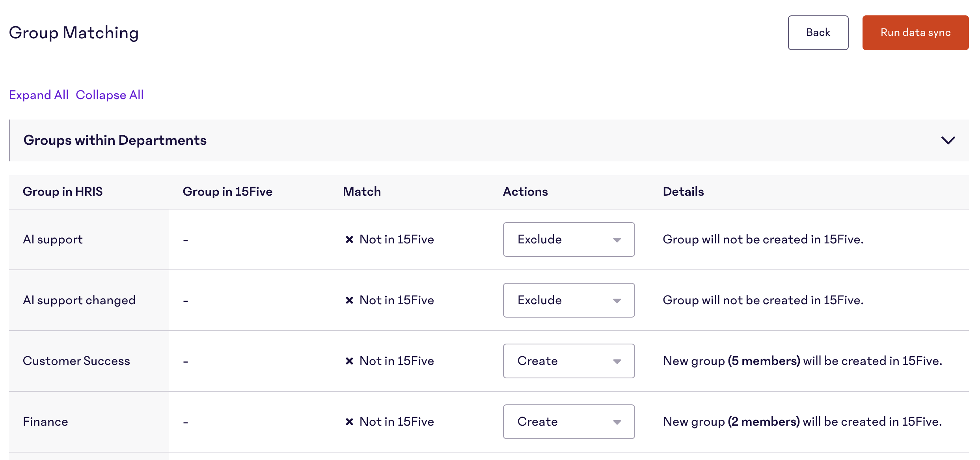Click the Run data sync button
The height and width of the screenshot is (460, 980).
tap(915, 33)
